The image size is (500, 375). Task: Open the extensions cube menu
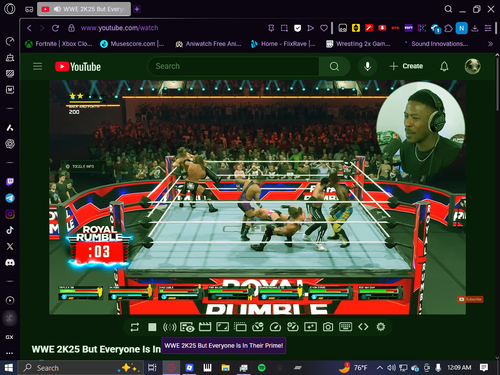tap(448, 28)
